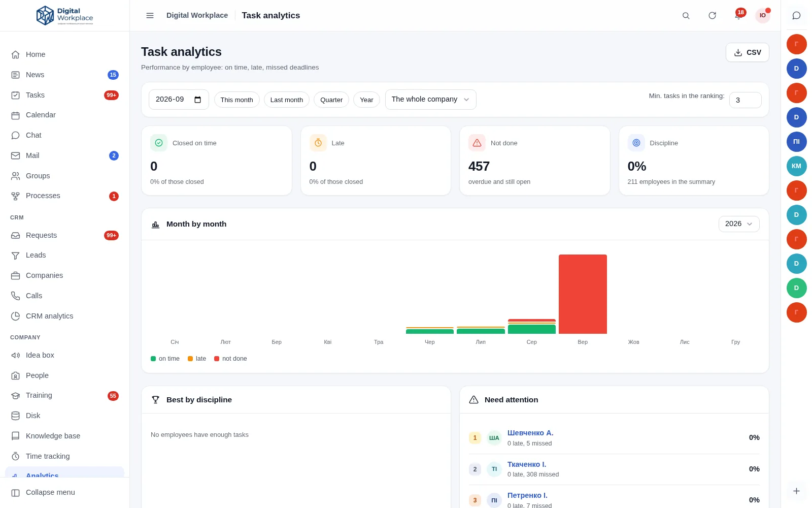Open Training in sidebar

point(64,395)
